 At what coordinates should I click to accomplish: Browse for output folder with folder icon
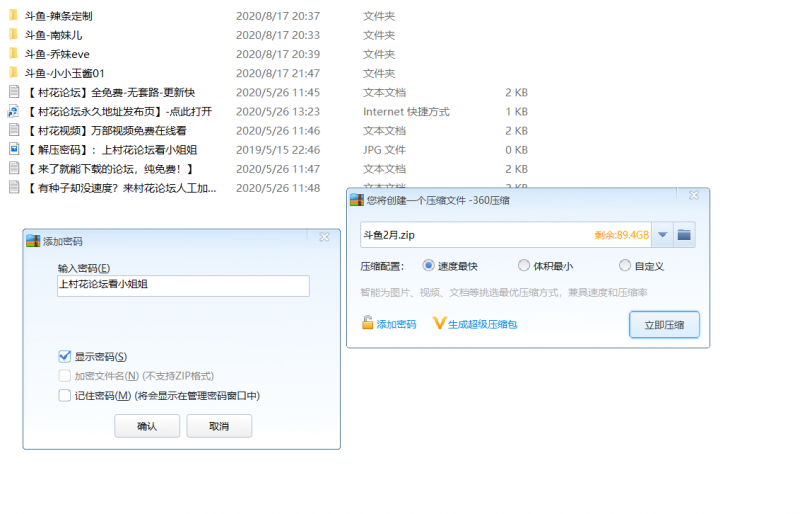(684, 235)
